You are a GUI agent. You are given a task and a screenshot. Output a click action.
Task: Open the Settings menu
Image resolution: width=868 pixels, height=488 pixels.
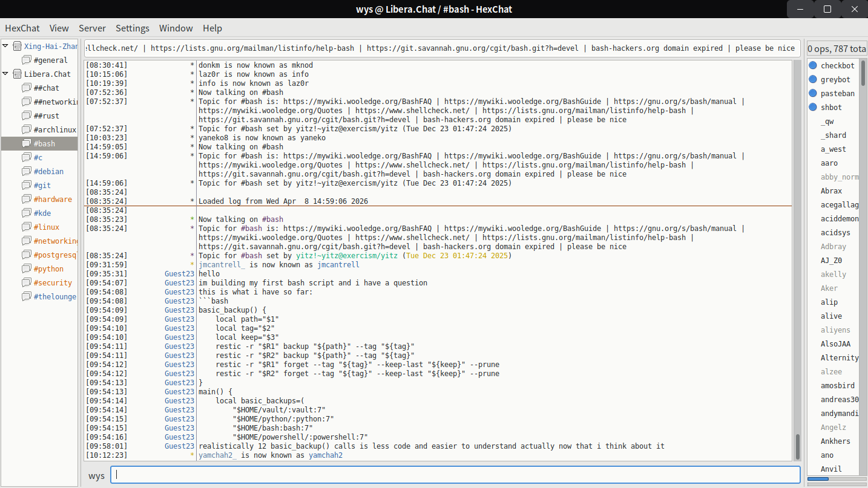coord(132,28)
